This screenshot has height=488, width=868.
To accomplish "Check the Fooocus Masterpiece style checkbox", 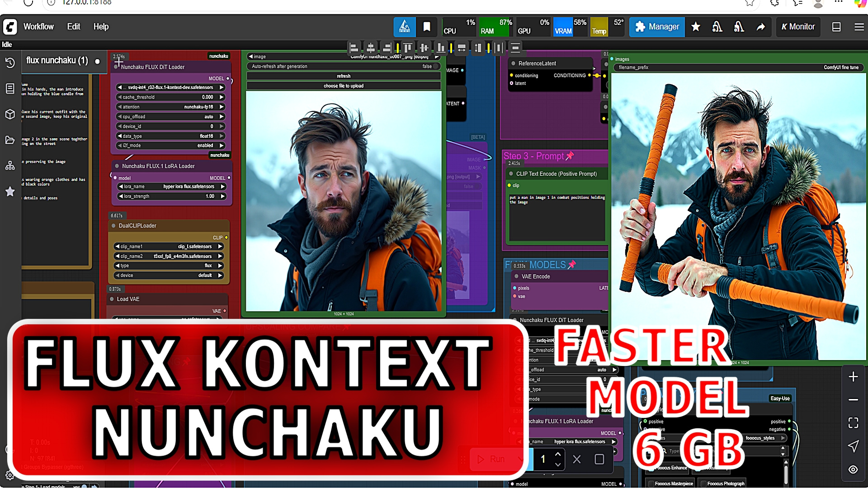I will (650, 483).
